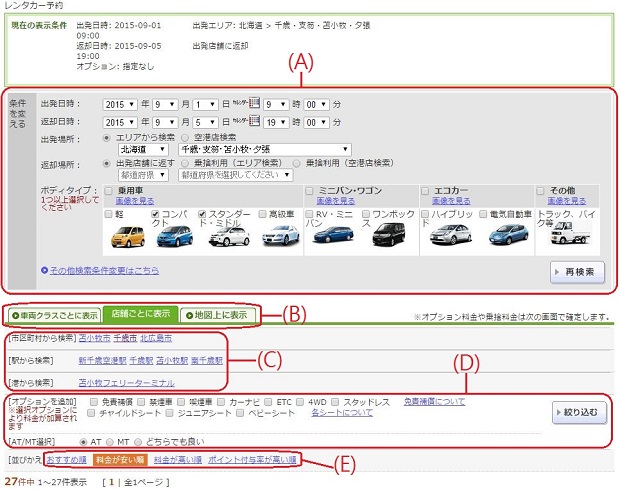Switch to 地図上に表示 tab

point(217,315)
